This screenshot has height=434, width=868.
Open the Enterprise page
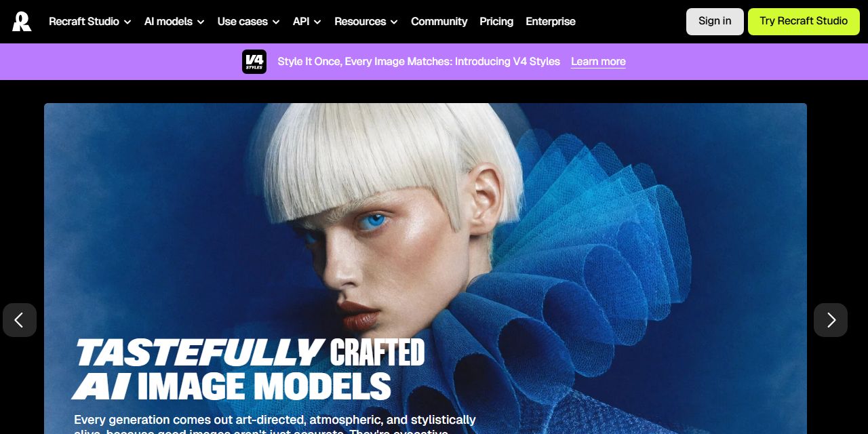[551, 22]
